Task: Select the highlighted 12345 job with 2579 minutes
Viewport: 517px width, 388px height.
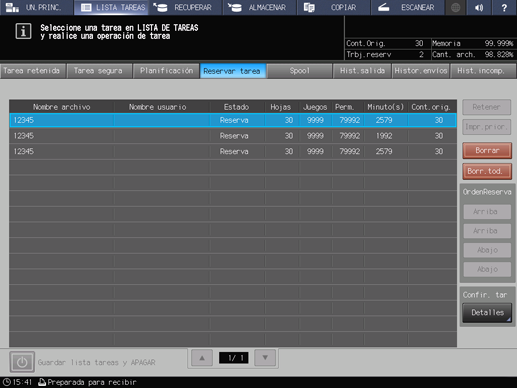Action: coord(233,120)
